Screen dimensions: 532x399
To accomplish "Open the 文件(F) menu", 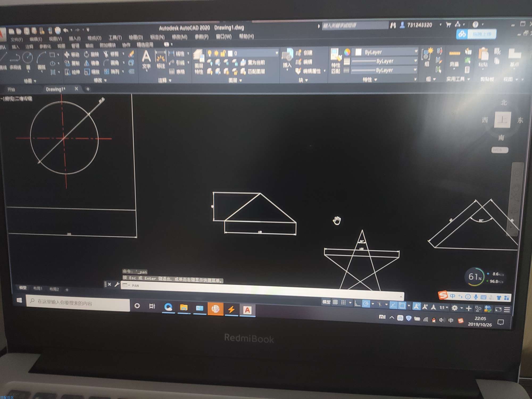I will pos(17,40).
